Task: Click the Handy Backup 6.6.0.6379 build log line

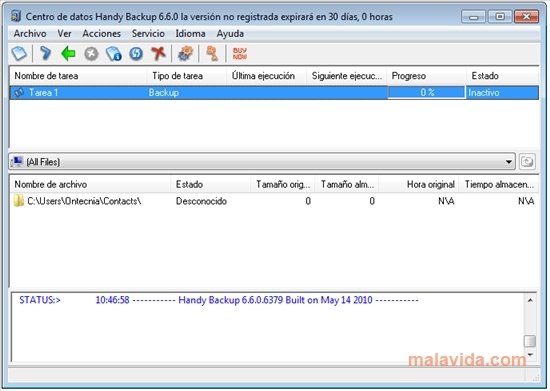Action: [x=275, y=300]
